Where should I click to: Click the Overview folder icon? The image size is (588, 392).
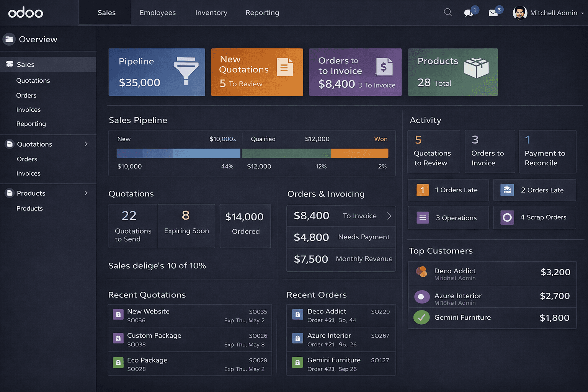click(x=9, y=39)
